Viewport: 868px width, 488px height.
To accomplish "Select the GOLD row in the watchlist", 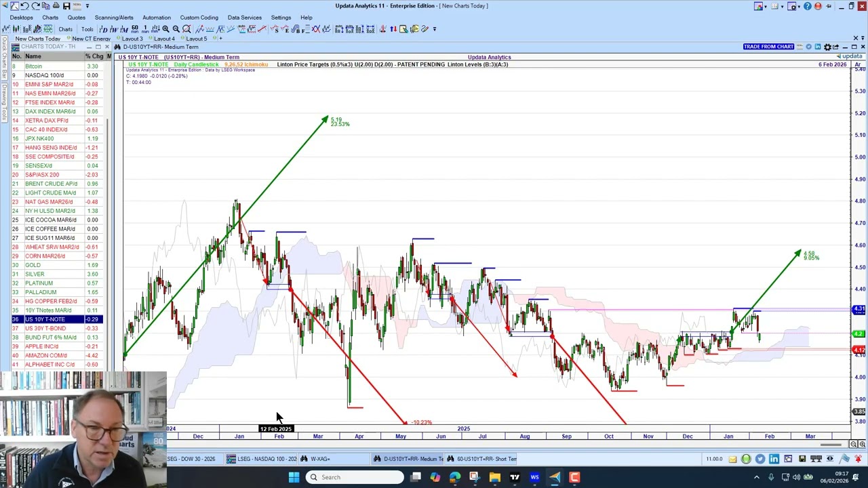I will (x=56, y=265).
